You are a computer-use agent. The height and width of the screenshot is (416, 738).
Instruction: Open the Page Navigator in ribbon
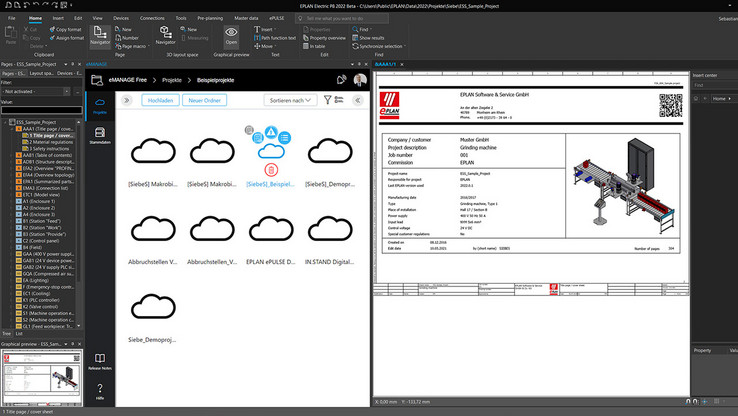(100, 36)
